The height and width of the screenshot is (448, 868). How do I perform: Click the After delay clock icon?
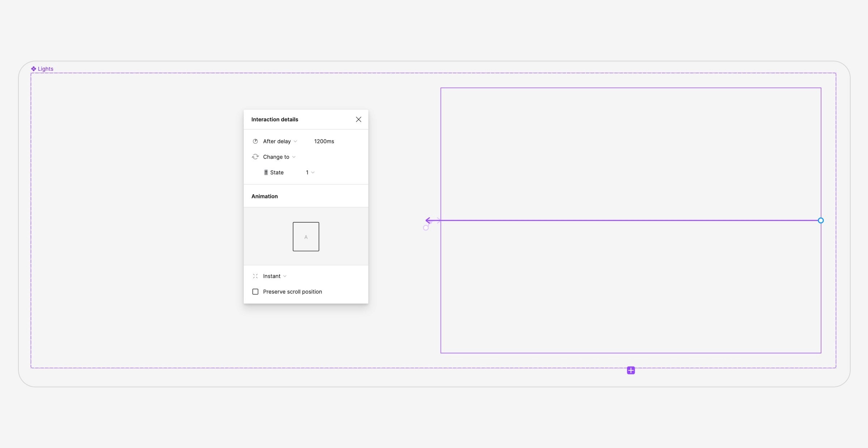pyautogui.click(x=255, y=141)
